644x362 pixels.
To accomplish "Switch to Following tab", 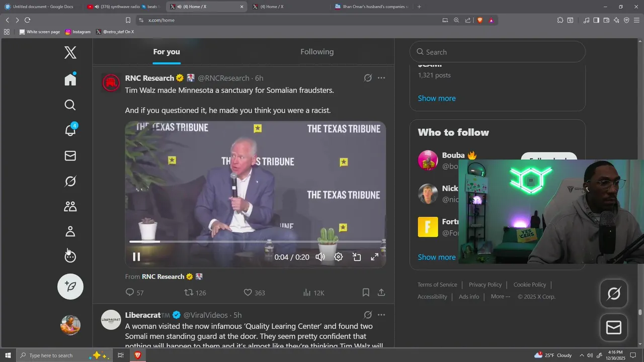I will pos(317,52).
